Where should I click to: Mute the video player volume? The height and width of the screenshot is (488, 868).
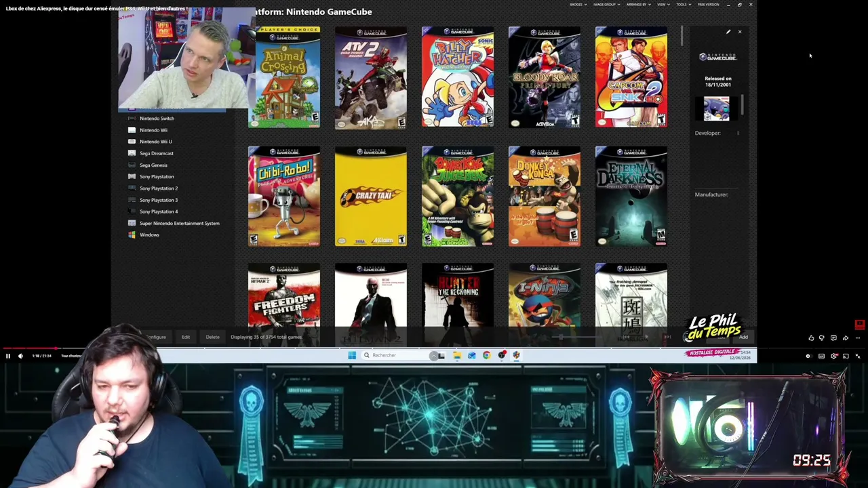point(20,356)
